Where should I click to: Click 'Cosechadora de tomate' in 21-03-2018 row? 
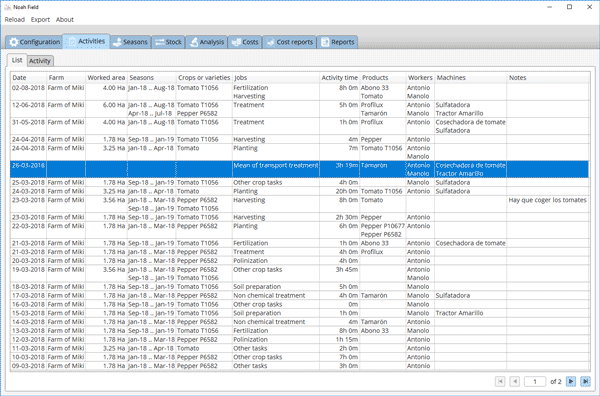(x=471, y=243)
